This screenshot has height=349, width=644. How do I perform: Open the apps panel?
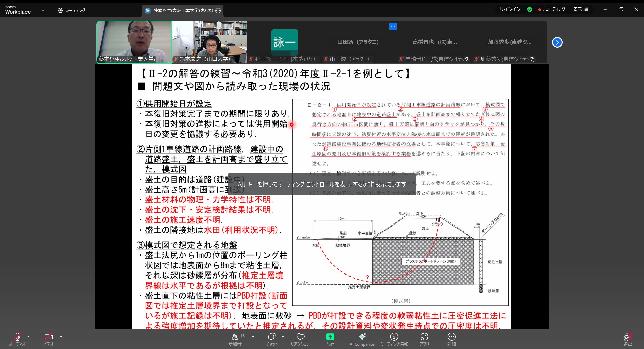pos(424,337)
